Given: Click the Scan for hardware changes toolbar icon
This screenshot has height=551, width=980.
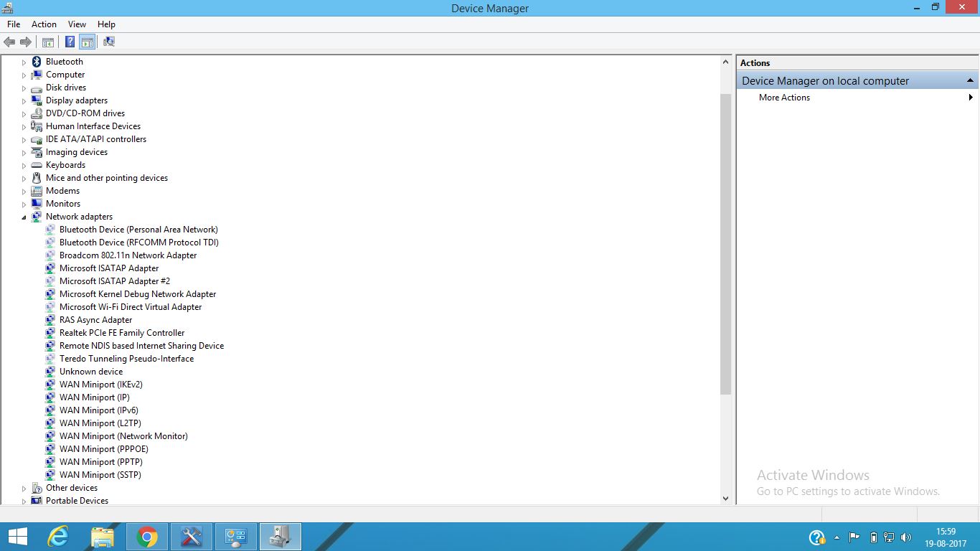Looking at the screenshot, I should (x=109, y=42).
